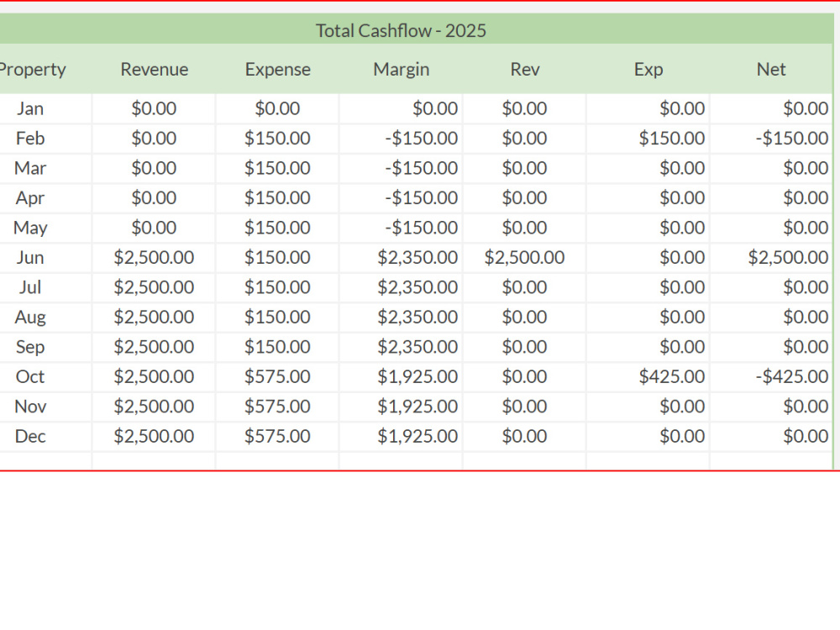The image size is (840, 630).
Task: Select Jun's Net cell showing $2,500.00
Action: (771, 258)
